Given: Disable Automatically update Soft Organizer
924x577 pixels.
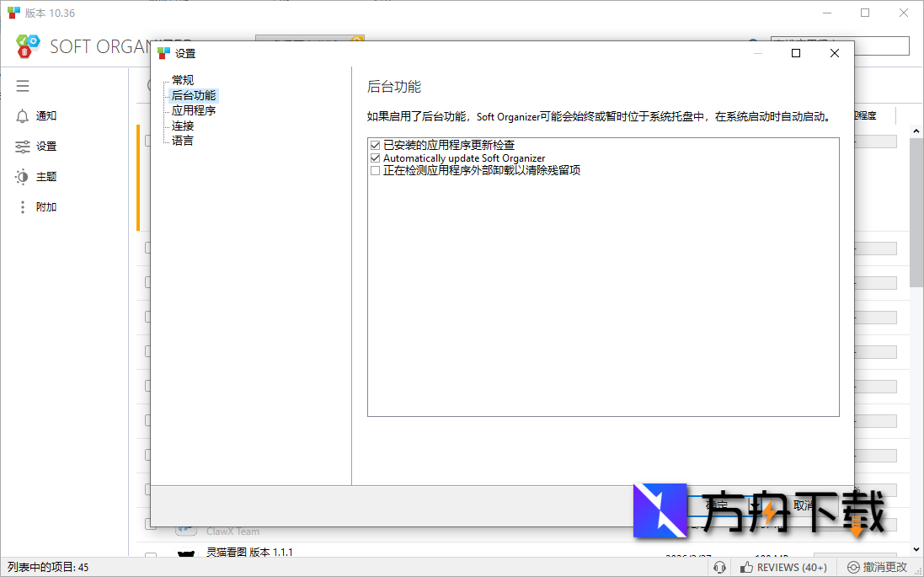Looking at the screenshot, I should [x=374, y=158].
